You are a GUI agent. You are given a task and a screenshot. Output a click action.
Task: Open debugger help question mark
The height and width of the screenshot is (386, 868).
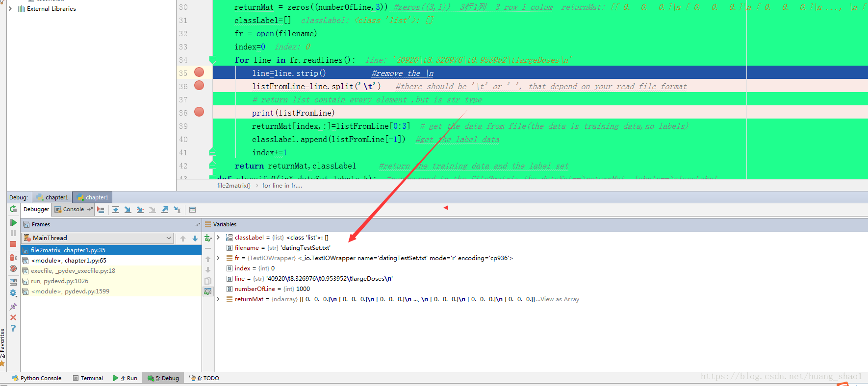point(13,328)
